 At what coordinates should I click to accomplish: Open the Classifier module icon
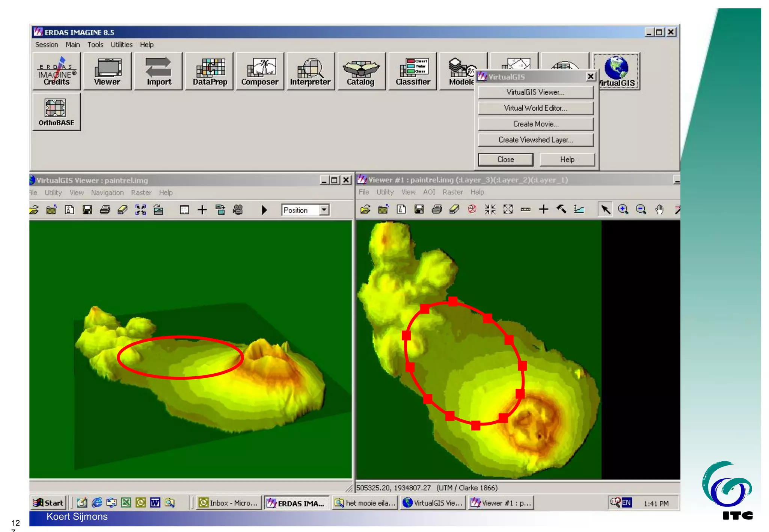[x=413, y=71]
